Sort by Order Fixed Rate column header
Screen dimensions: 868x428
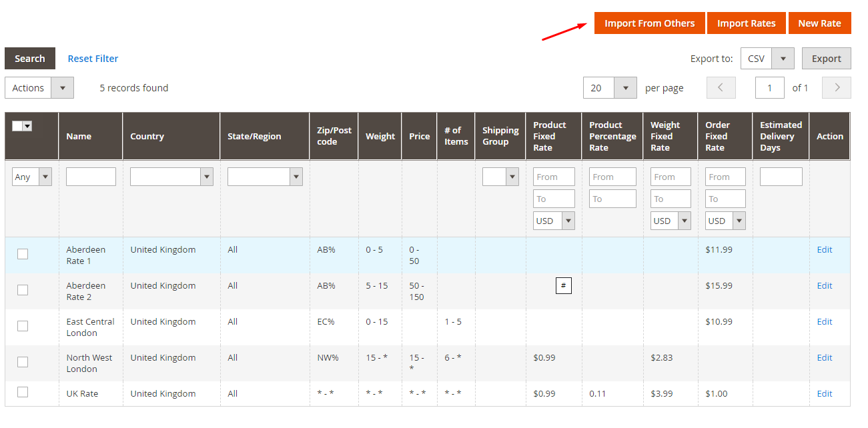click(x=718, y=137)
